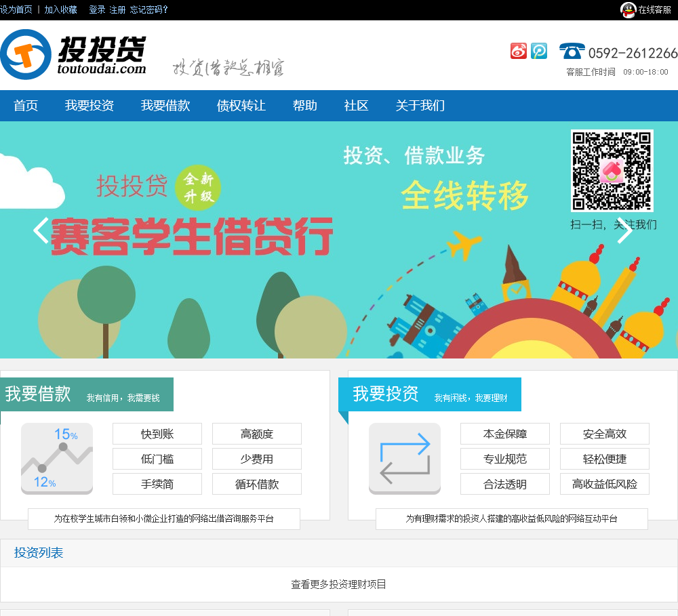This screenshot has height=616, width=678.
Task: Click the borrowing platform description text box
Action: 164,518
